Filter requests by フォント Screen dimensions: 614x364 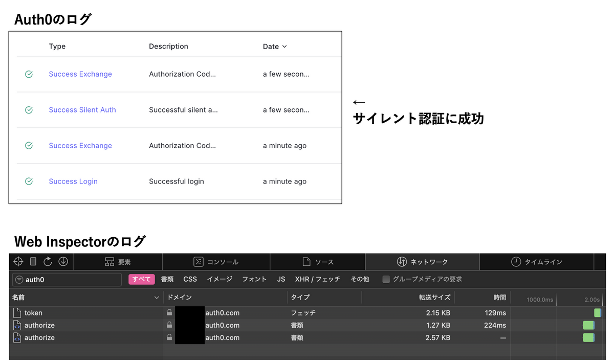[x=254, y=279]
